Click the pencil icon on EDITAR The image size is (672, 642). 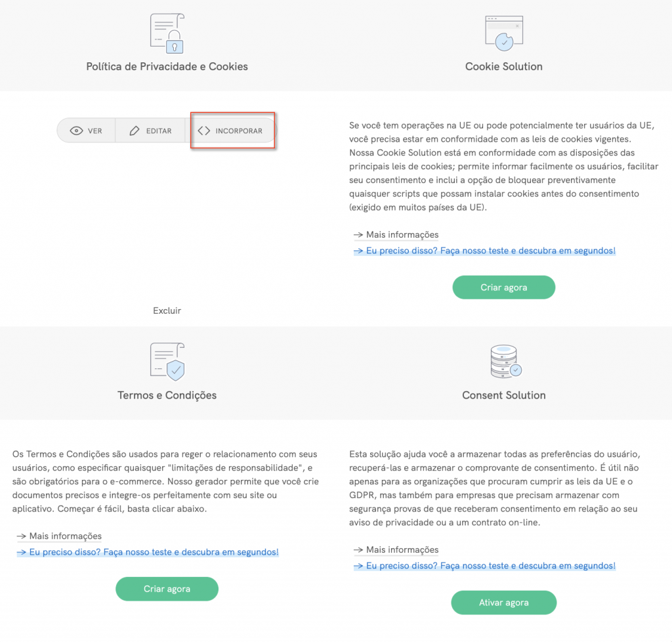click(x=135, y=131)
